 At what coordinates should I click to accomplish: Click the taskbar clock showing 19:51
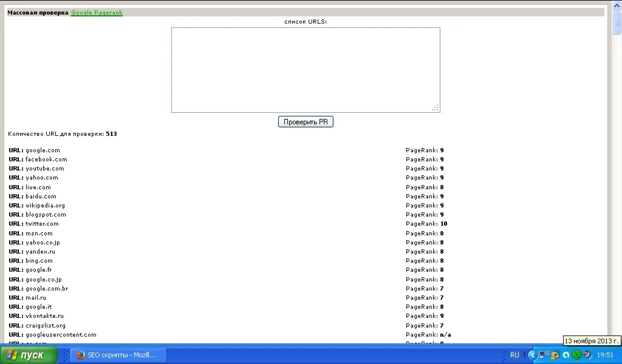point(605,356)
